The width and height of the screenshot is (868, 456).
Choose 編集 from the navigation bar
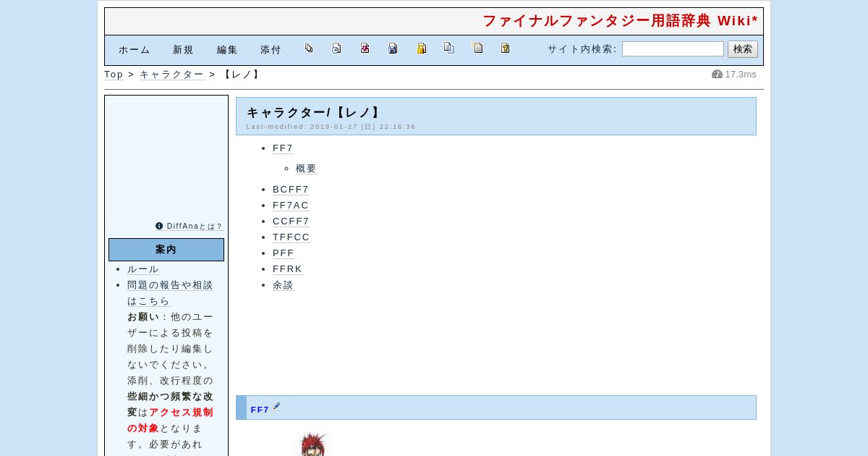point(227,50)
